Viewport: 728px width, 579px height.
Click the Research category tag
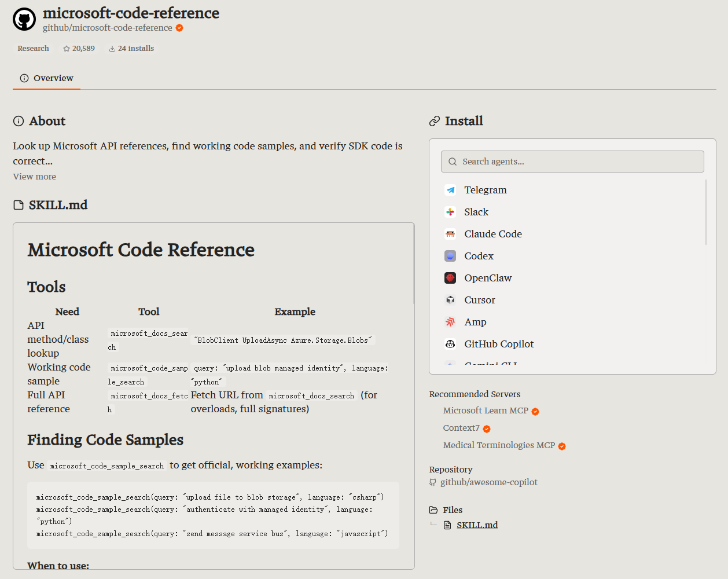tap(33, 49)
